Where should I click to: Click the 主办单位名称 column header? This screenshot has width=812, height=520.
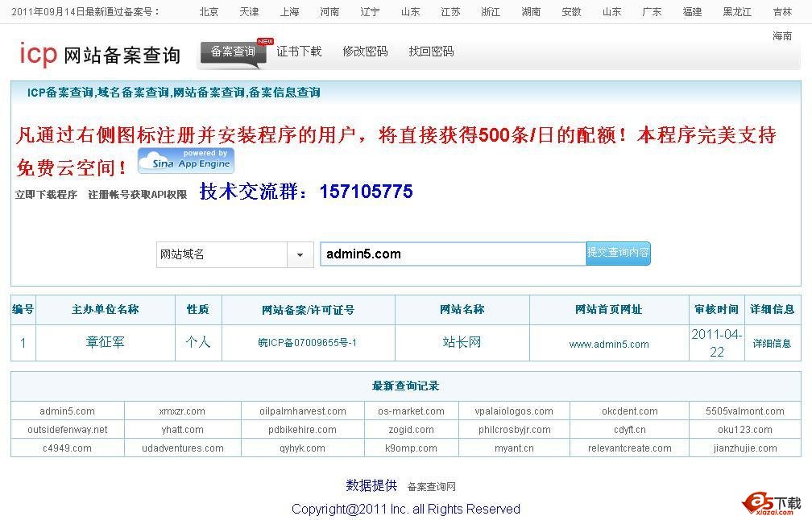pyautogui.click(x=105, y=310)
